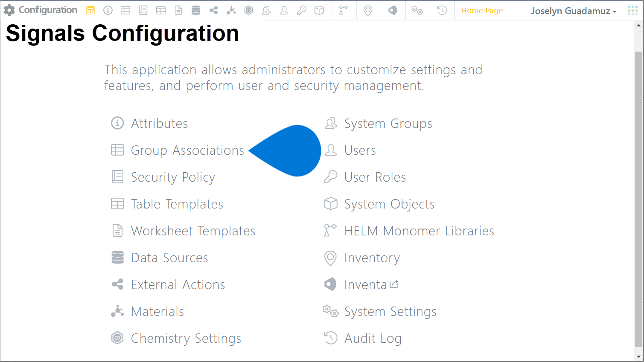Go to the Home Page link
The width and height of the screenshot is (644, 362).
click(482, 11)
